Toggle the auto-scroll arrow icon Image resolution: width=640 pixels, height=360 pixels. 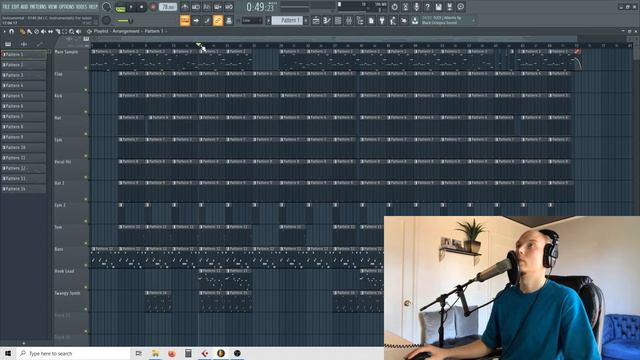(196, 20)
